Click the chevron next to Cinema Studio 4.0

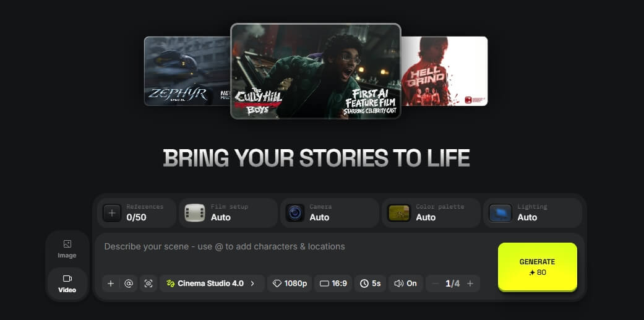(252, 283)
